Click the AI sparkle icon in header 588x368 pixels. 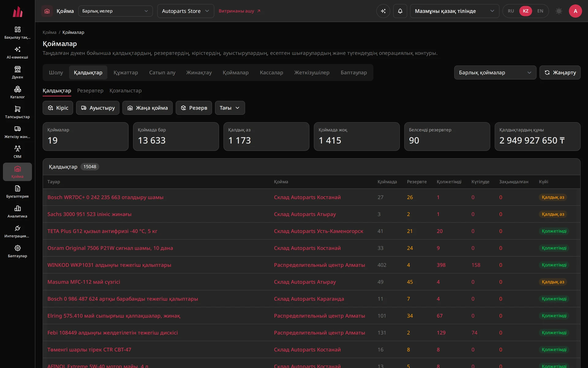(383, 11)
